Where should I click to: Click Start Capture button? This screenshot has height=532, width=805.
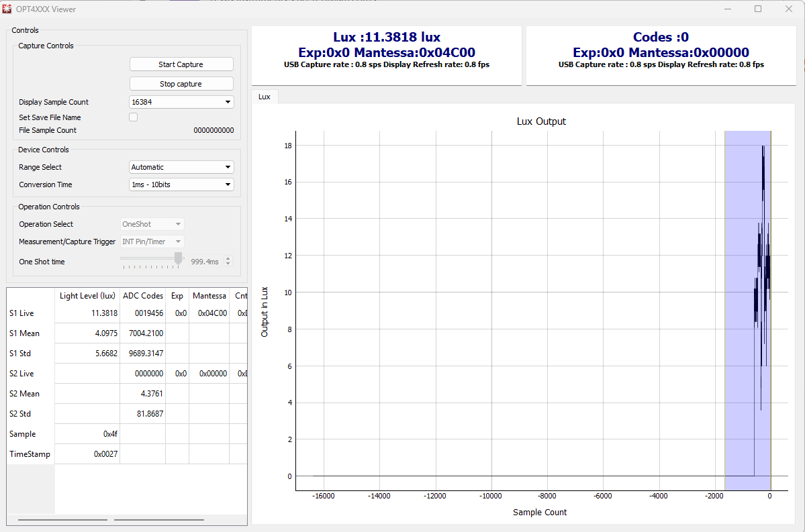181,64
